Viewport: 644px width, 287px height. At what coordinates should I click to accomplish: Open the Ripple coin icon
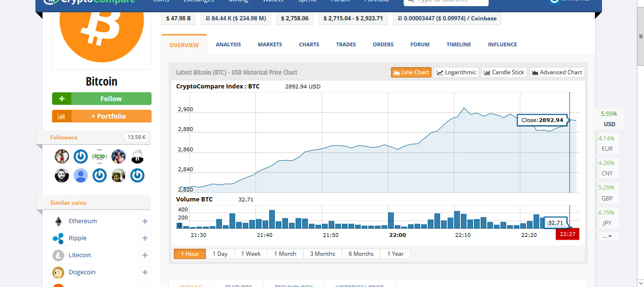[58, 238]
